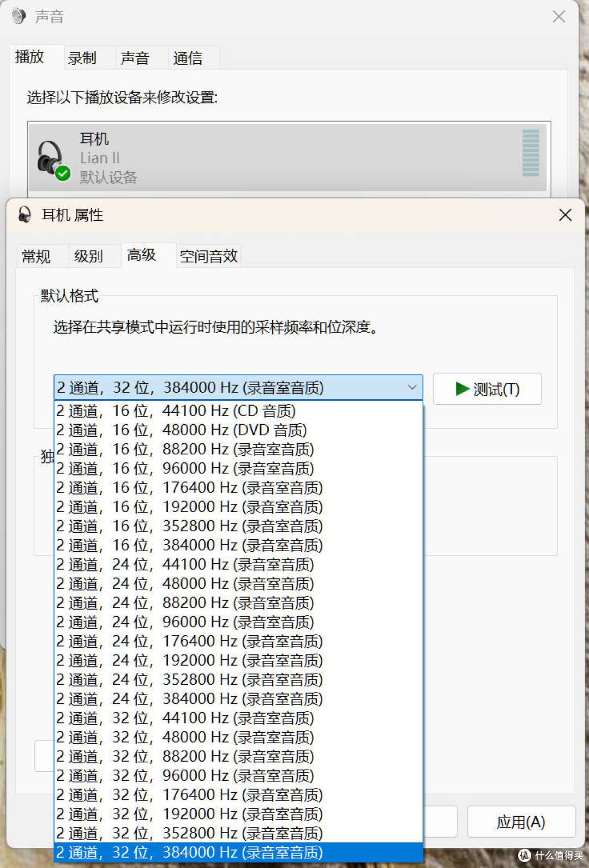The height and width of the screenshot is (868, 589).
Task: Choose 32 位, 96000 Hz list entry
Action: [238, 775]
